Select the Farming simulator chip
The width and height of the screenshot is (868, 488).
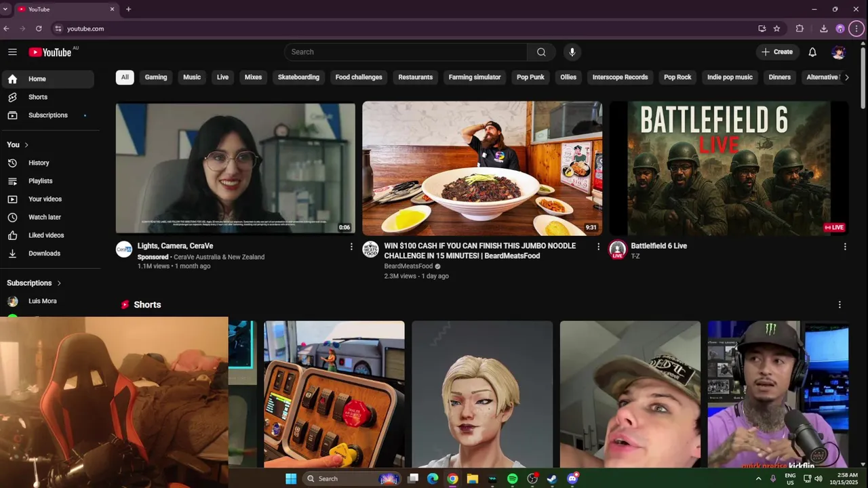tap(475, 77)
